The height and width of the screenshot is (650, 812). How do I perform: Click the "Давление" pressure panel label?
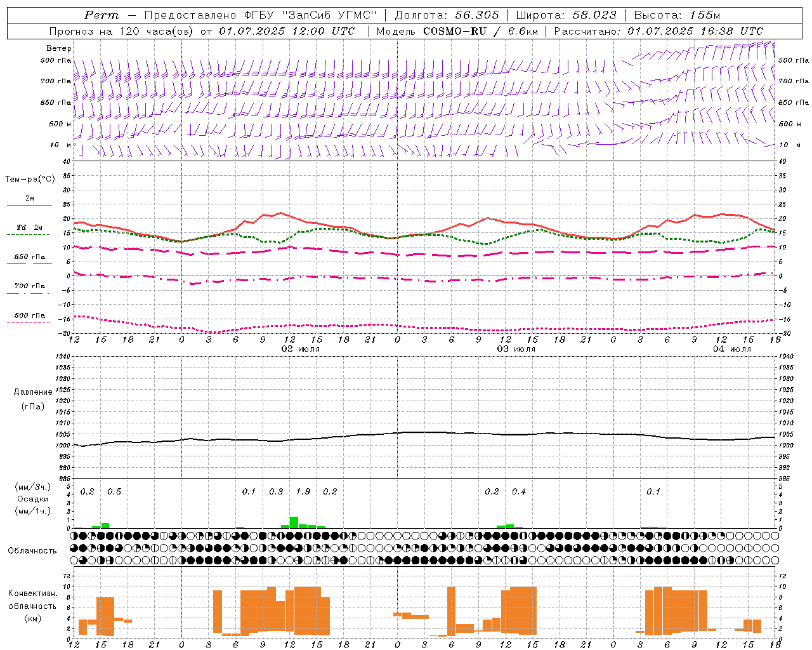(32, 392)
